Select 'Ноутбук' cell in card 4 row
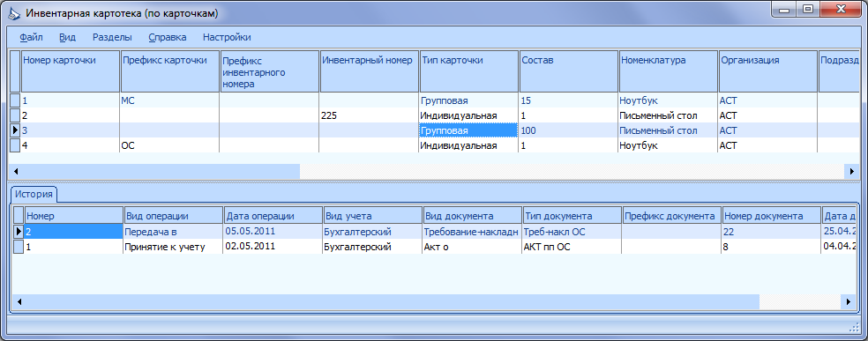Image resolution: width=868 pixels, height=341 pixels. 668,145
